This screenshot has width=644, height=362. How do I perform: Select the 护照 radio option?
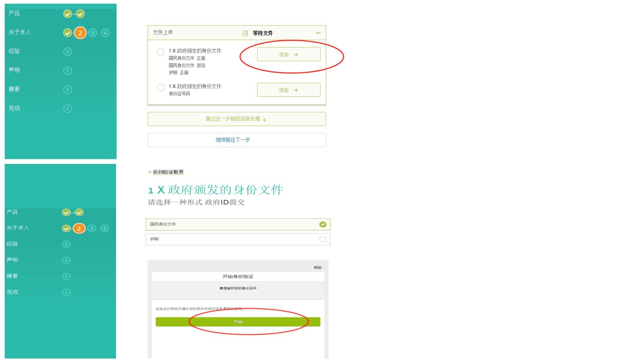point(323,239)
